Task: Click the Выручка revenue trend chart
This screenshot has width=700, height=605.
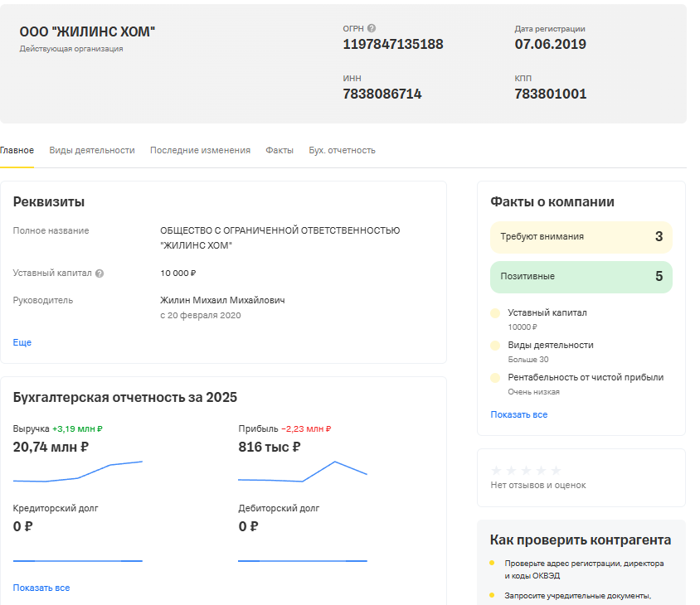Action: [x=78, y=472]
